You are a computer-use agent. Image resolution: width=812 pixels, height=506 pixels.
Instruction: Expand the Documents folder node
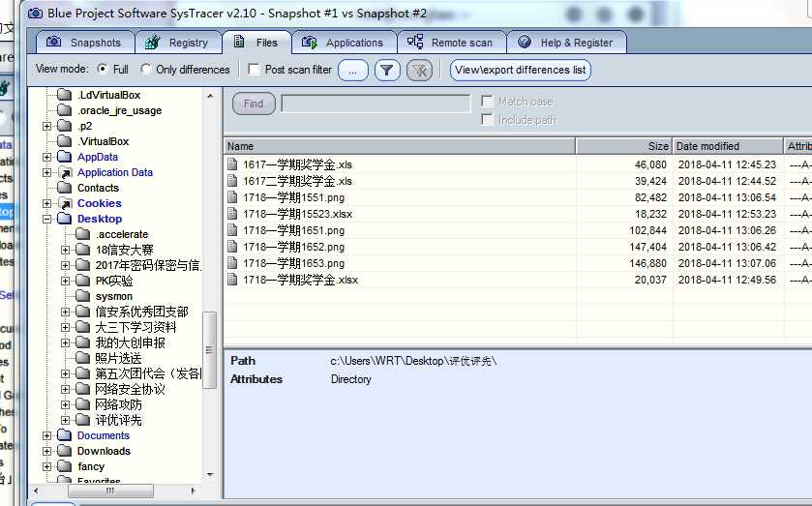pos(46,435)
